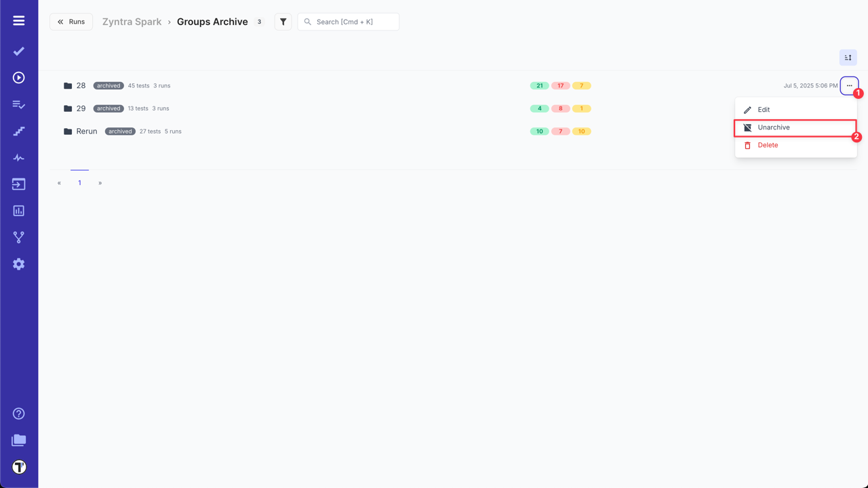Open the navigation hamburger menu
868x488 pixels.
(18, 20)
